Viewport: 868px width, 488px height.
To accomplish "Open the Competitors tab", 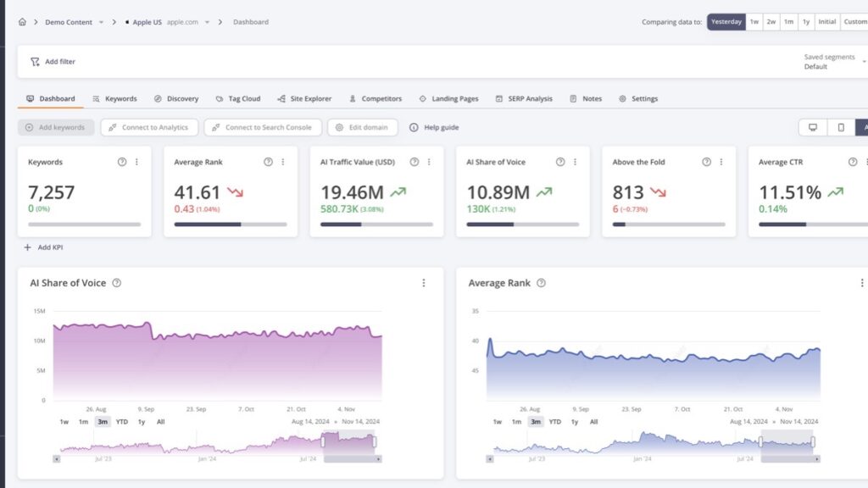I will click(x=376, y=98).
